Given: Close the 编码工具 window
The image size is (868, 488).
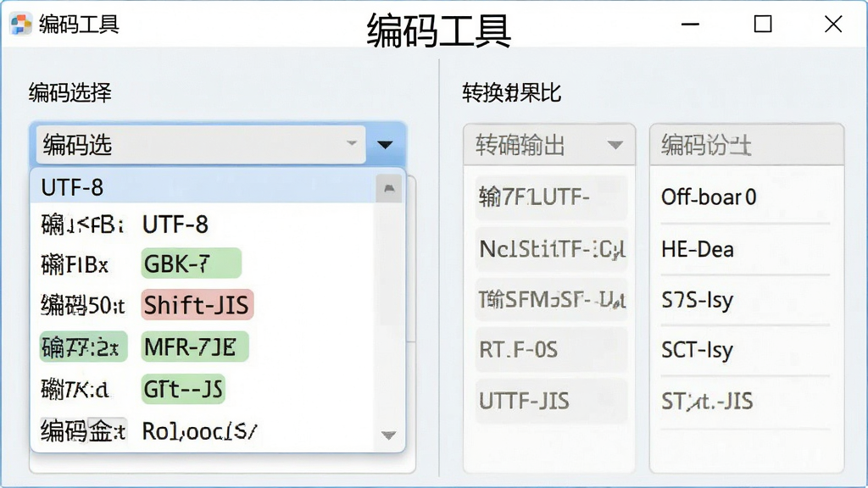Looking at the screenshot, I should tap(833, 25).
